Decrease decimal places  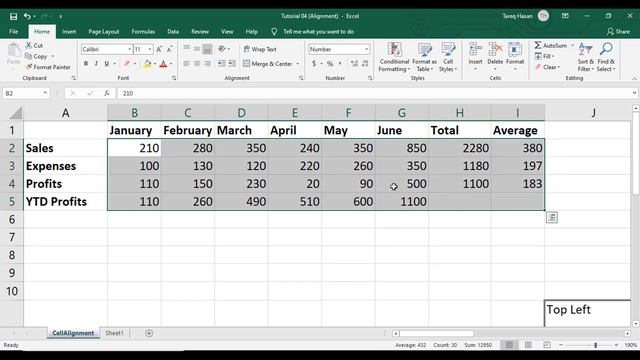tap(365, 64)
